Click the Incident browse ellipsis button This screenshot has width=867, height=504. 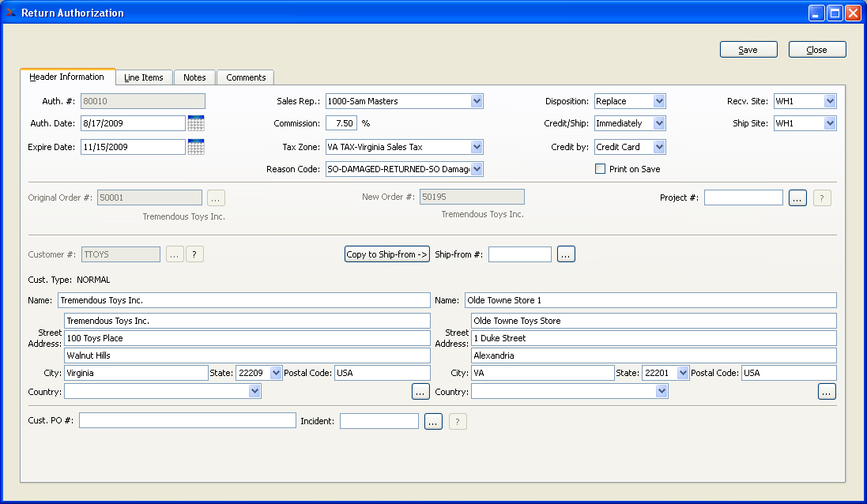(x=433, y=422)
